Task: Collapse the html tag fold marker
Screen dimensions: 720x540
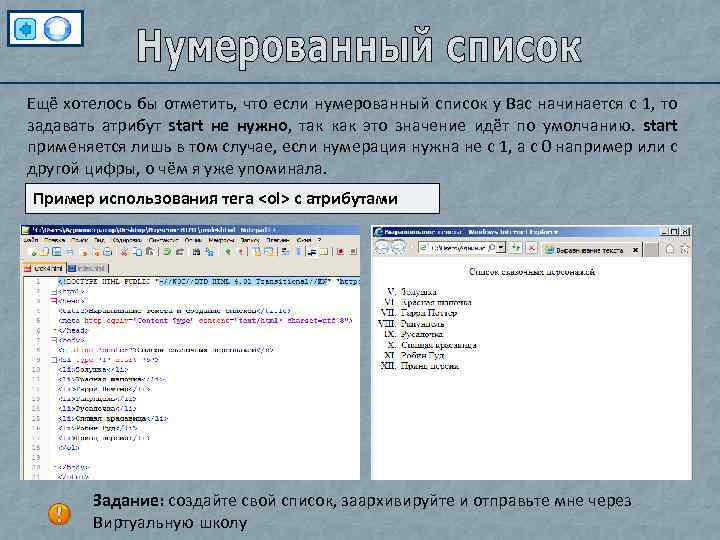Action: pos(54,291)
